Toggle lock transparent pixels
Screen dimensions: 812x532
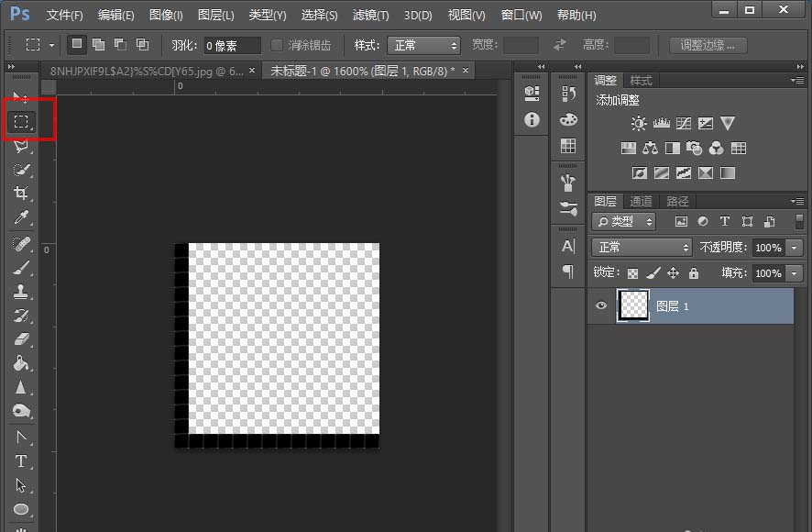[632, 273]
